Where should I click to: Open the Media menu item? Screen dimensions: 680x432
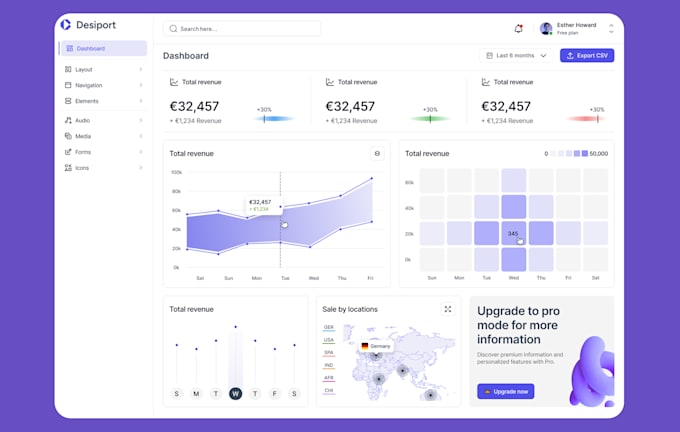[x=104, y=136]
